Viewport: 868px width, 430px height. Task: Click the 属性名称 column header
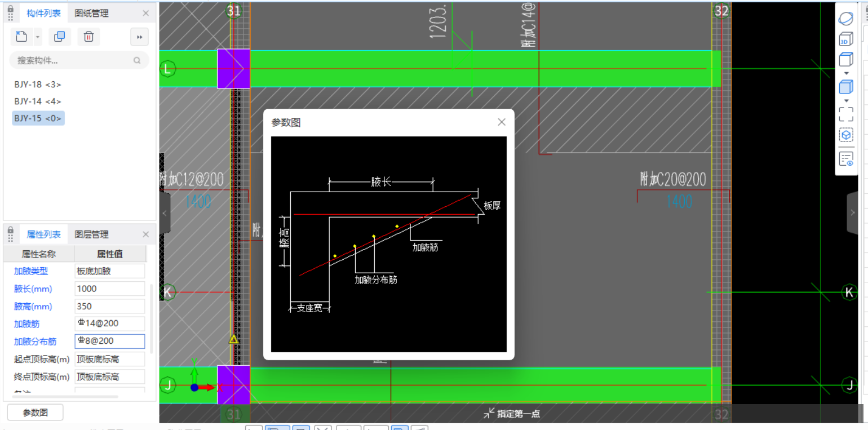[x=39, y=254]
